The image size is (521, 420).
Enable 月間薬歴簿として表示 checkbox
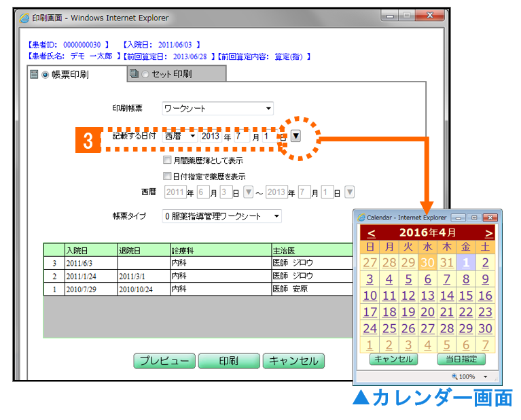pyautogui.click(x=167, y=161)
